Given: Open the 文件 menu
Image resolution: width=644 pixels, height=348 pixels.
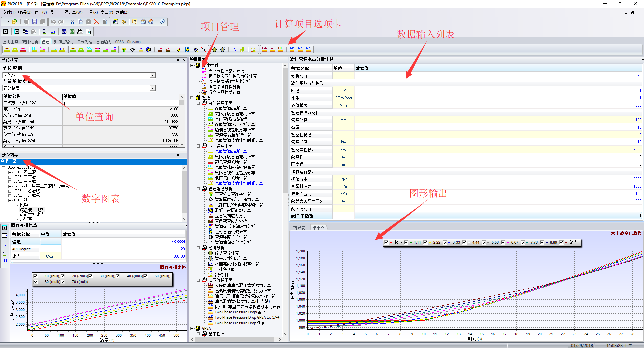Looking at the screenshot, I should 9,12.
